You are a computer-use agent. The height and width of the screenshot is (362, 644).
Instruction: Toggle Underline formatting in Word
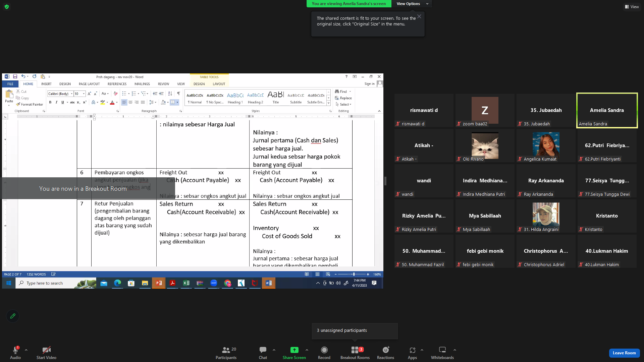[62, 102]
